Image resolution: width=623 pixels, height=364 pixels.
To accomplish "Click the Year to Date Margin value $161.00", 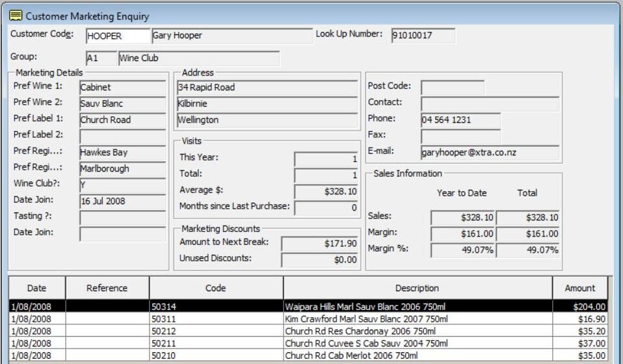I will (x=462, y=234).
